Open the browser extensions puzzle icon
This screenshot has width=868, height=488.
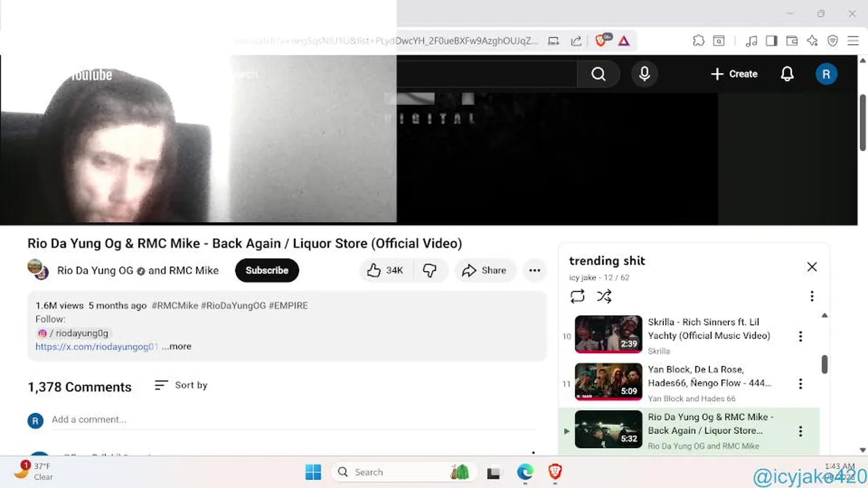pos(698,41)
